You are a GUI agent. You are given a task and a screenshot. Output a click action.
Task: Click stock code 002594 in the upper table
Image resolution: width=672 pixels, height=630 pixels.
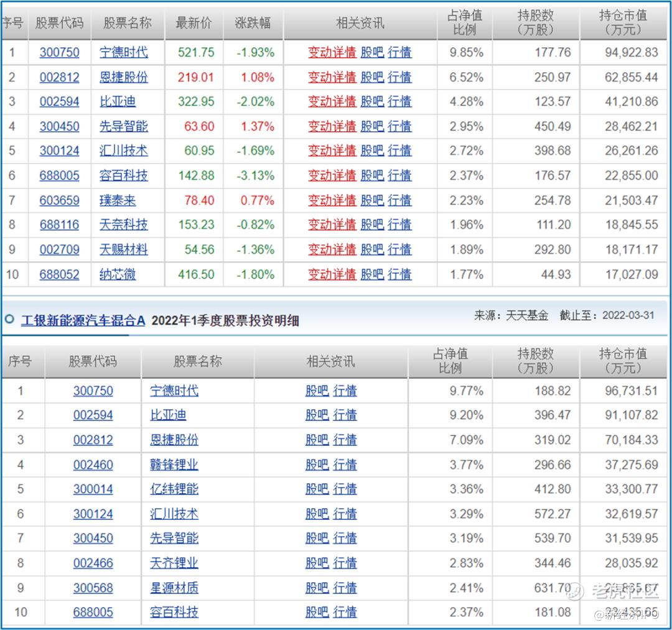click(x=60, y=102)
